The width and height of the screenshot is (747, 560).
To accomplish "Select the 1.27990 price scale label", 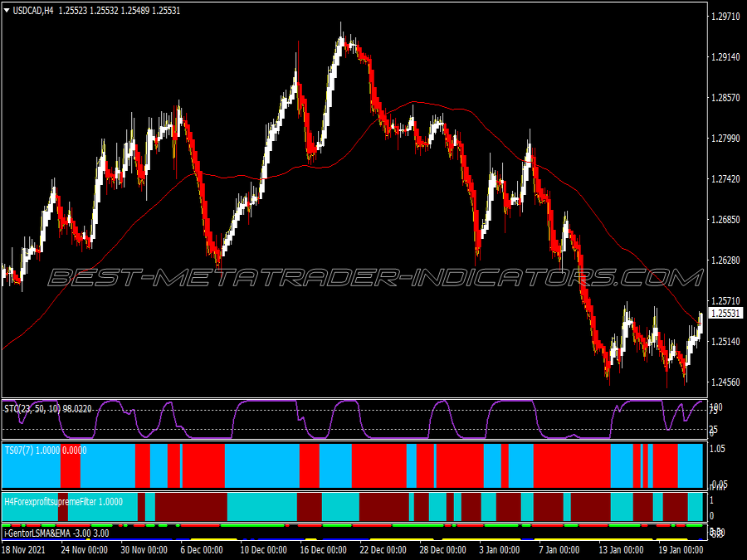I will coord(725,139).
